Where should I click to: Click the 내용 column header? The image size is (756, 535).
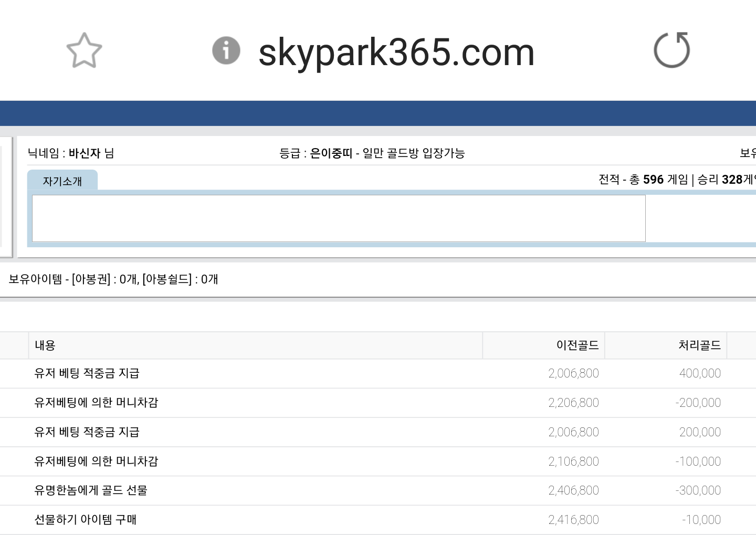click(x=45, y=345)
